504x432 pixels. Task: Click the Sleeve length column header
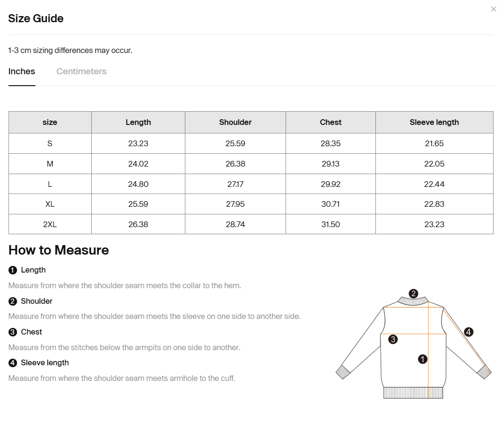(x=434, y=122)
